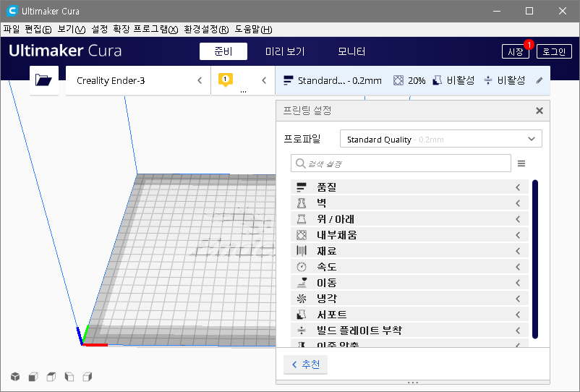Click the 서포트 category icon
The width and height of the screenshot is (580, 392).
302,315
